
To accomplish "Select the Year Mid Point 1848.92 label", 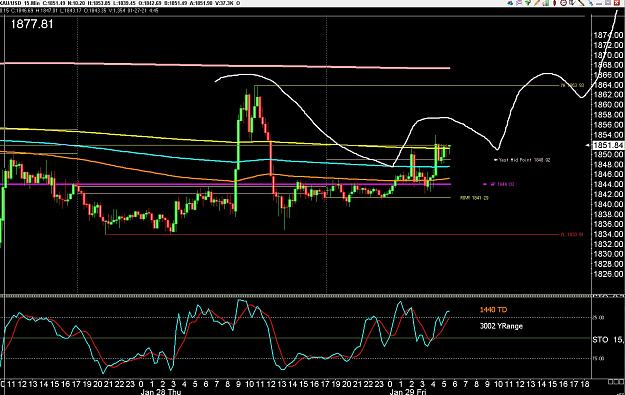I will coord(522,160).
